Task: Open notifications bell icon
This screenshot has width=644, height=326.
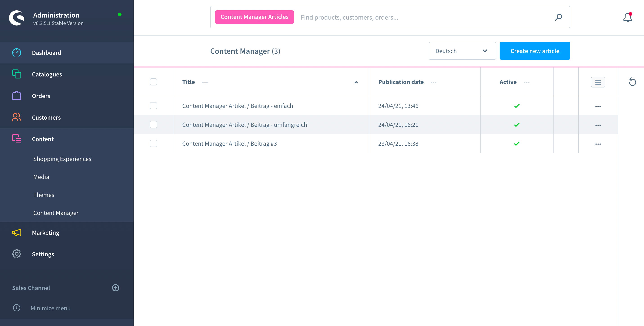Action: click(628, 17)
